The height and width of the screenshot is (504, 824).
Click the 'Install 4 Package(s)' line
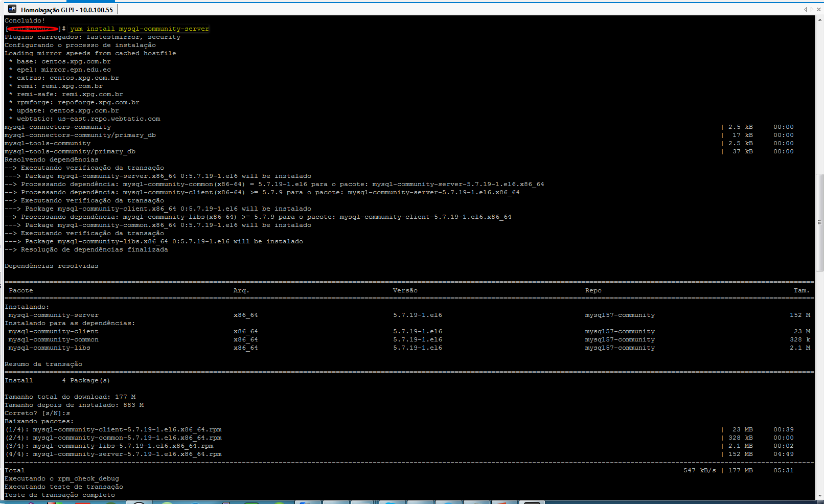pyautogui.click(x=57, y=380)
